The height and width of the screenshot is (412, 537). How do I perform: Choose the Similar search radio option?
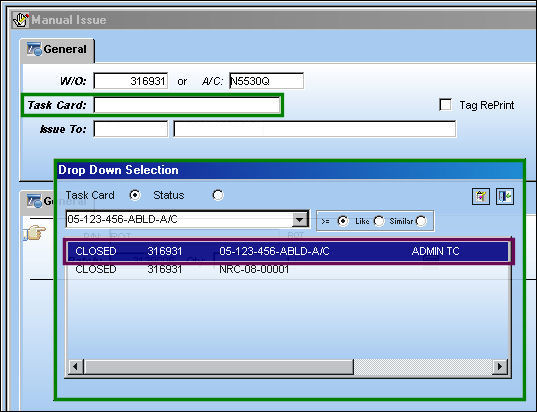pyautogui.click(x=421, y=221)
